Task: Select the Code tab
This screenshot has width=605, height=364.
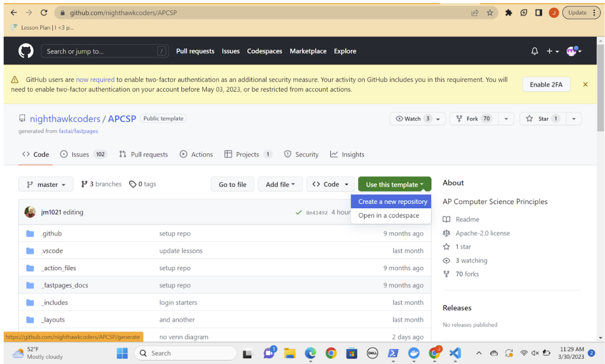Action: point(36,154)
